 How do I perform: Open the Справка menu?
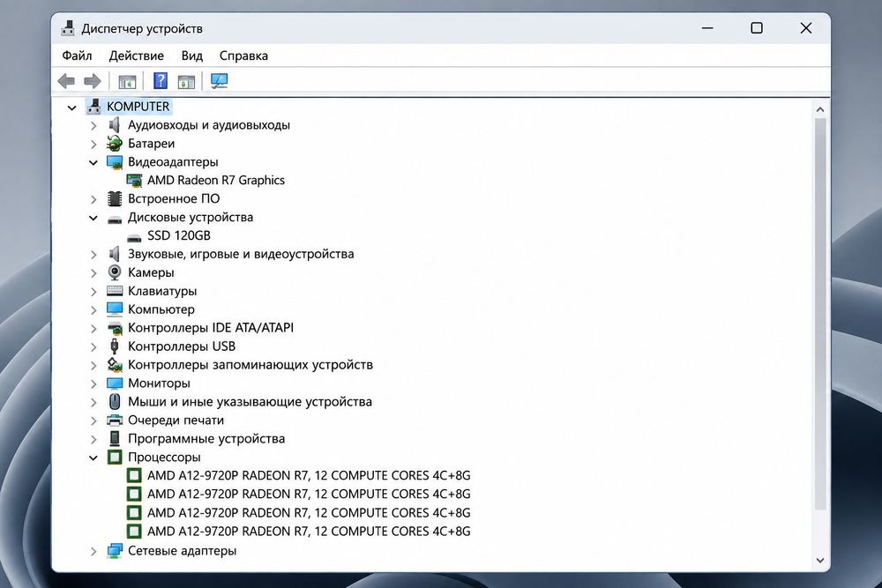243,56
